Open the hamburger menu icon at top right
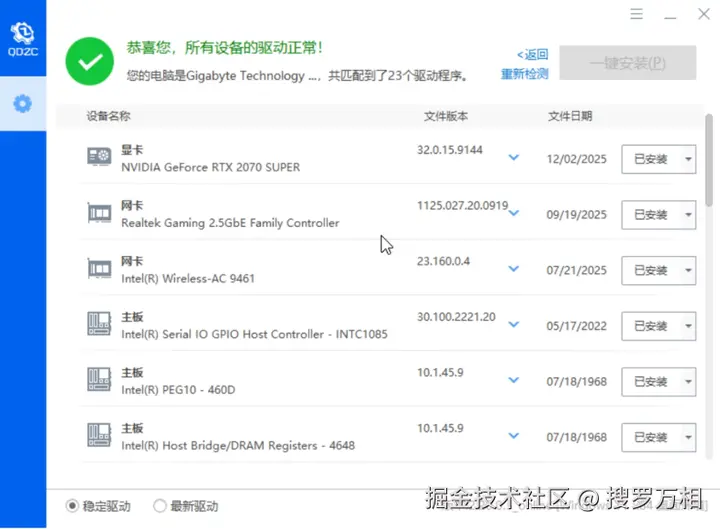Viewport: 720px width, 529px height. [x=636, y=14]
